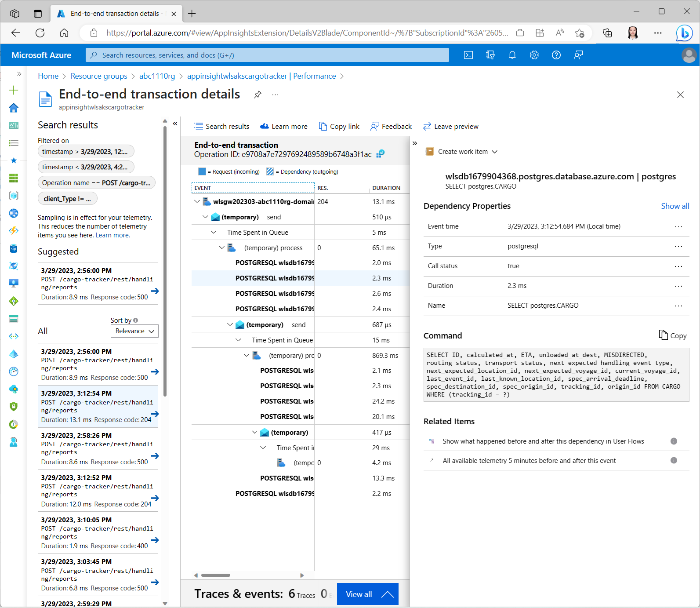
Task: Open Duration row ellipsis menu
Action: pos(678,286)
